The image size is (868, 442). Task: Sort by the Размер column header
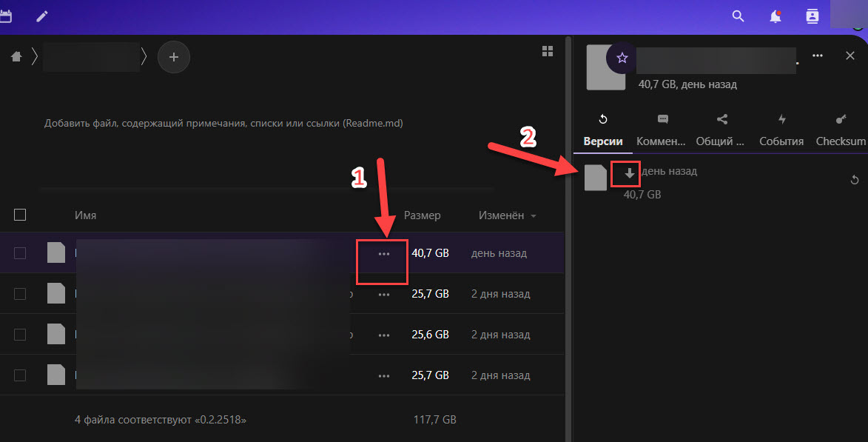tap(422, 215)
